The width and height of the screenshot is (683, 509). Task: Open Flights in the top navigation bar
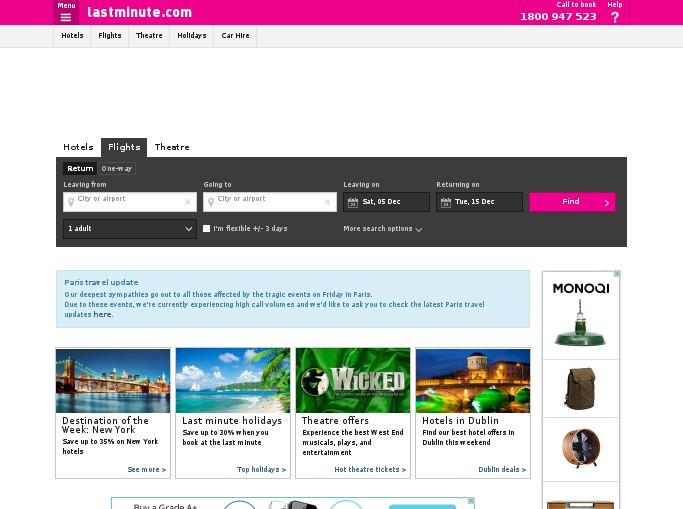tap(110, 36)
